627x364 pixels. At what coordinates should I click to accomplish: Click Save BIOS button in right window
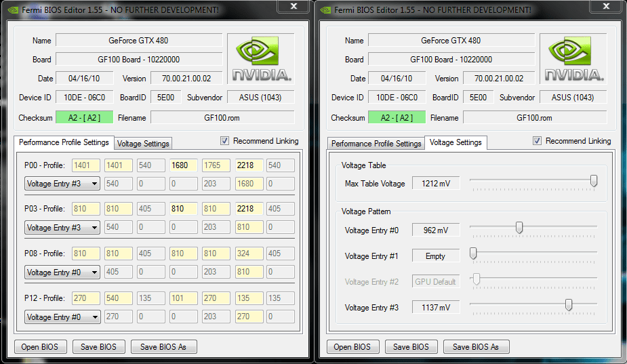tap(411, 347)
